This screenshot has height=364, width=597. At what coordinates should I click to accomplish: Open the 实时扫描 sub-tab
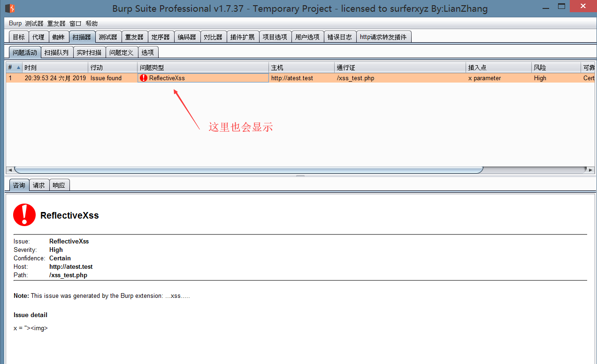[x=89, y=53]
